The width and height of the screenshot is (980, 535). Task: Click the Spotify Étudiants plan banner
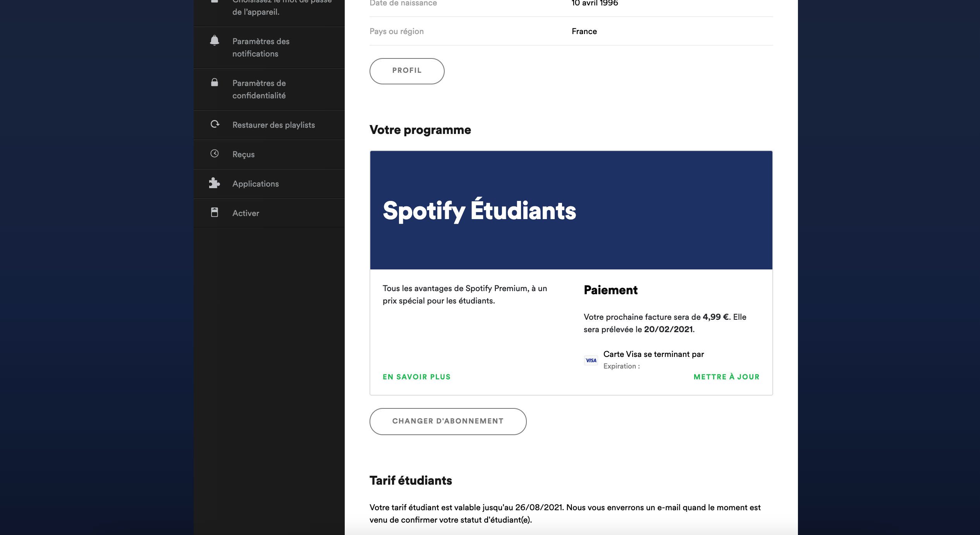571,210
